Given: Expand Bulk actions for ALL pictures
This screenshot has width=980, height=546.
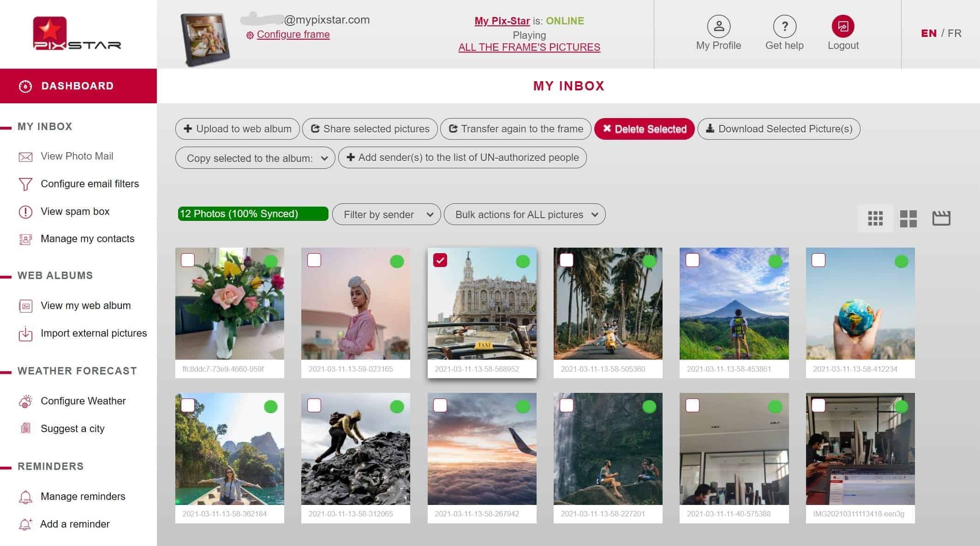Looking at the screenshot, I should 524,214.
